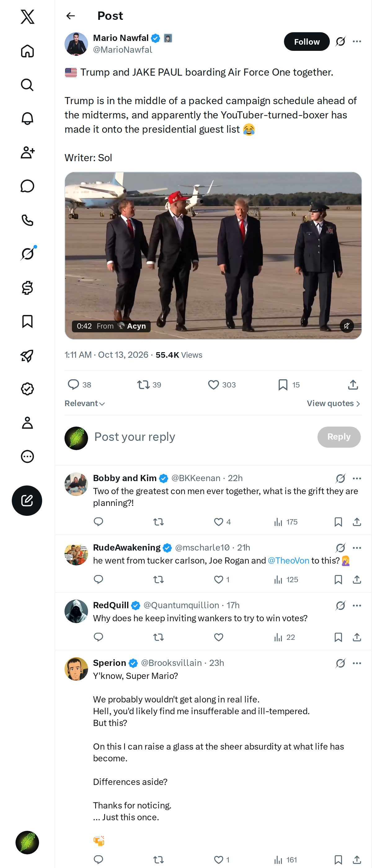Share Mario Nawfal's post via share icon
The height and width of the screenshot is (868, 372).
[353, 384]
